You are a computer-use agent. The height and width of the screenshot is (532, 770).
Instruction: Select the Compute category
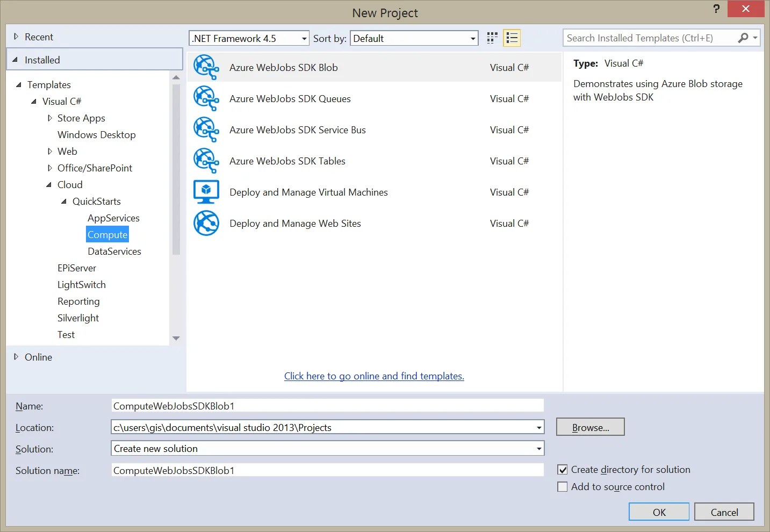(x=107, y=234)
